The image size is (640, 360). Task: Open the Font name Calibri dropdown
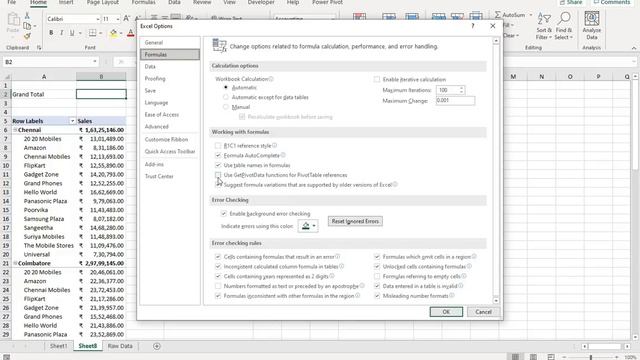(98, 19)
